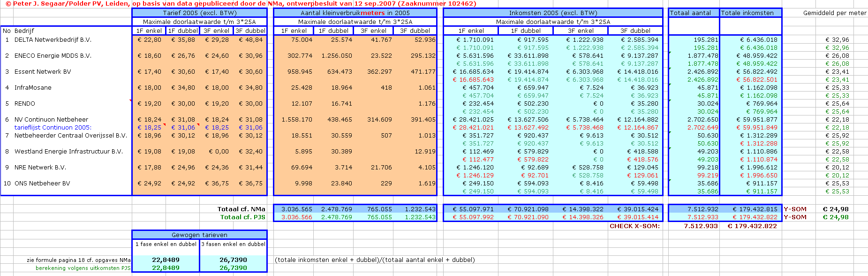
Task: Select the blue "tarieflijst Continuon 2005:" label
Action: pyautogui.click(x=53, y=127)
